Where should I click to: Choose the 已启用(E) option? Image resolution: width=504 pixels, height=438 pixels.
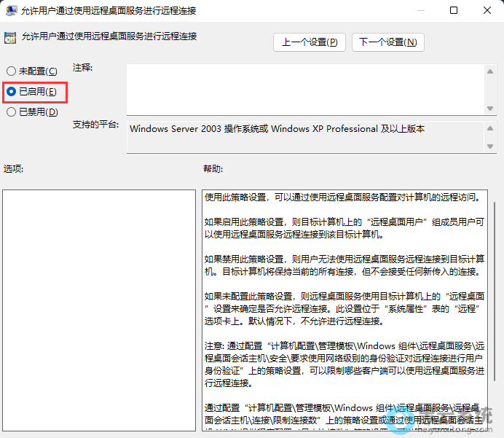tap(11, 92)
